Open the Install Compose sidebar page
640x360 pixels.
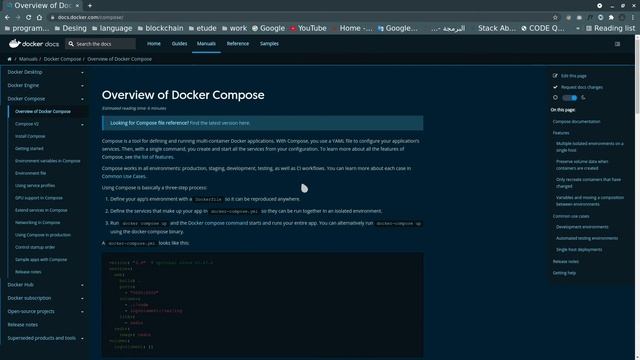tap(30, 136)
